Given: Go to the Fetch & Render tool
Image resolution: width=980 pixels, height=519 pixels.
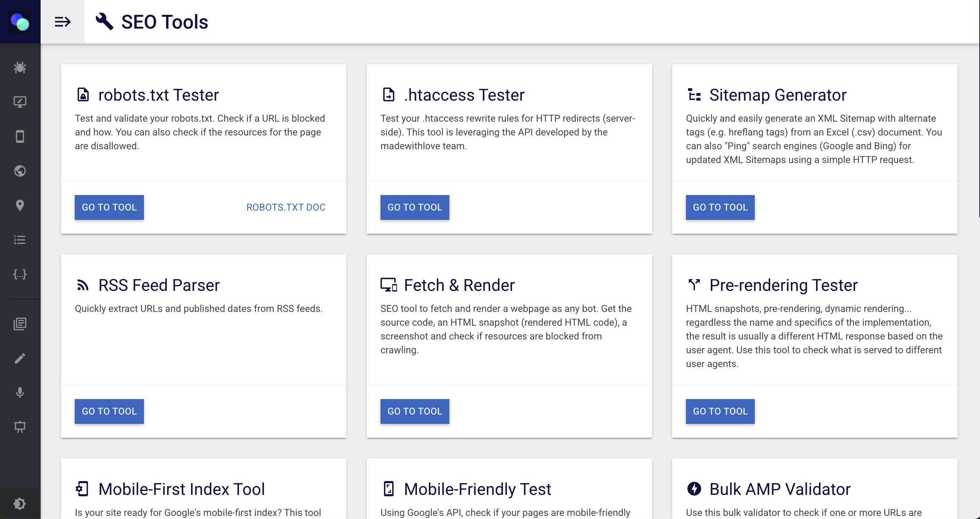Looking at the screenshot, I should click(x=415, y=411).
